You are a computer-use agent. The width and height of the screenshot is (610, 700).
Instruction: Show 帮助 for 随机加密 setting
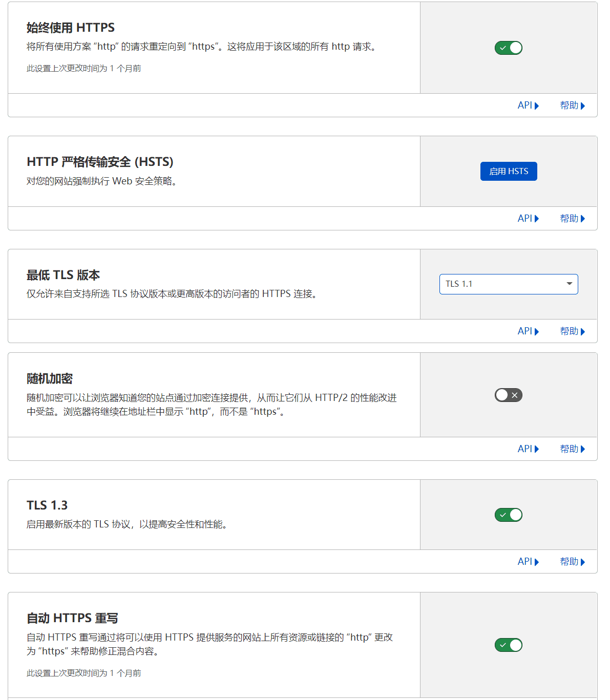point(572,449)
